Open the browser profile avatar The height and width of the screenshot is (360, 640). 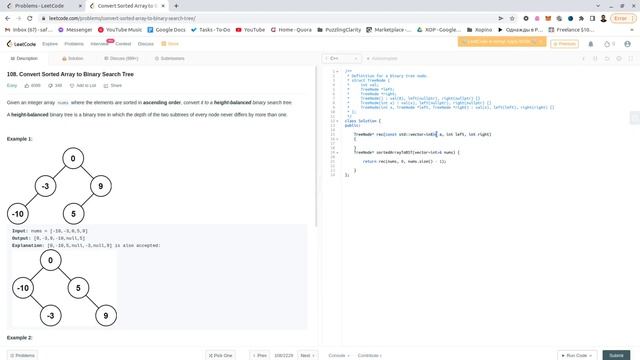pos(603,18)
